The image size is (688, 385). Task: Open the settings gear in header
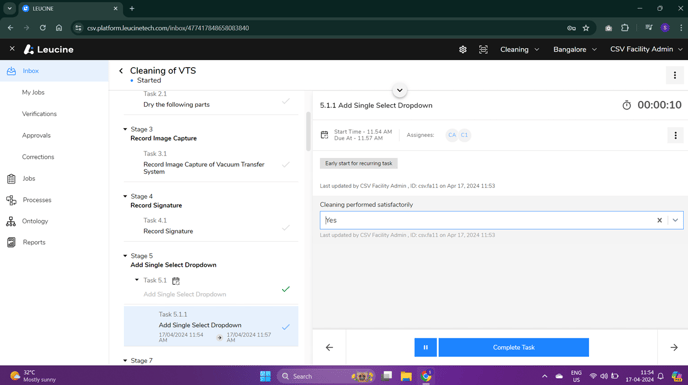[462, 50]
